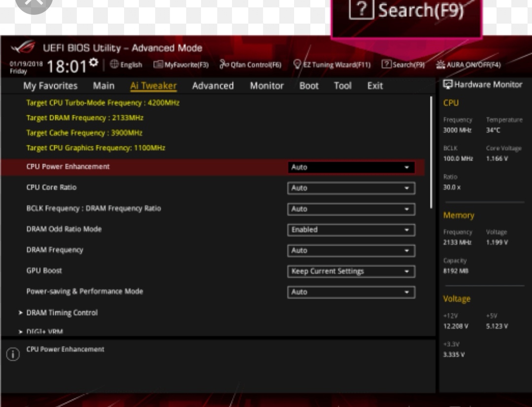Viewport: 532px width, 407px height.
Task: Open the My Favorites tab
Action: click(50, 86)
